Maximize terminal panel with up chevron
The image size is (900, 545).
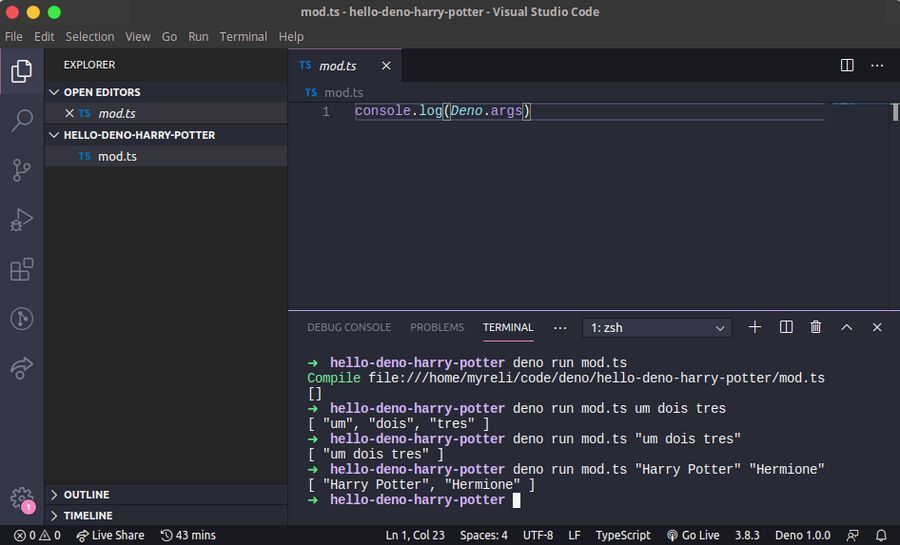pos(846,327)
